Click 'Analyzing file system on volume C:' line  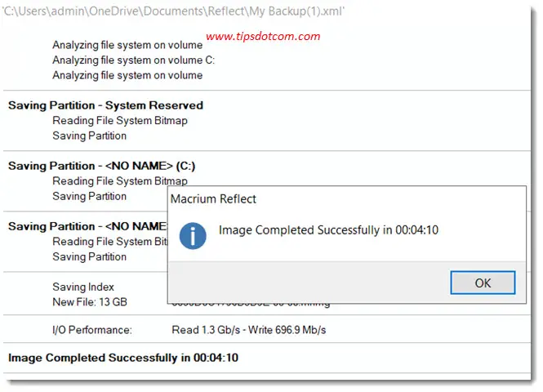coord(133,60)
